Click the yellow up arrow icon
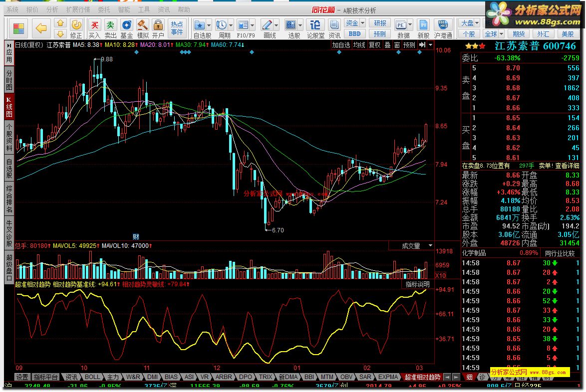The image size is (586, 392). point(60,23)
